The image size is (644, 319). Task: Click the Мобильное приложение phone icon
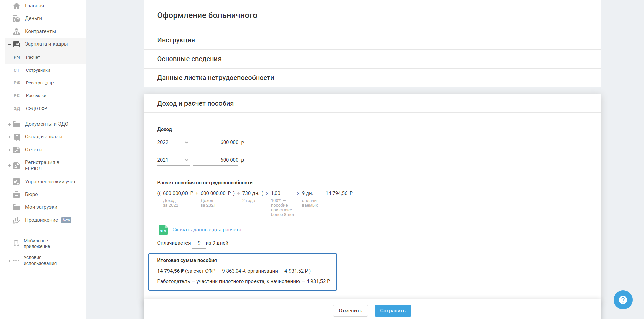tap(16, 243)
